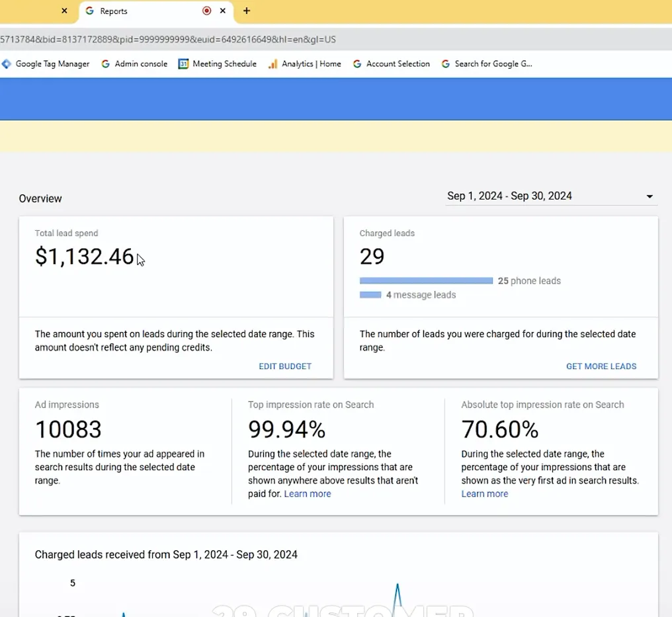Select the 10083 ad impressions value
Viewport: 672px width, 617px height.
click(x=68, y=429)
